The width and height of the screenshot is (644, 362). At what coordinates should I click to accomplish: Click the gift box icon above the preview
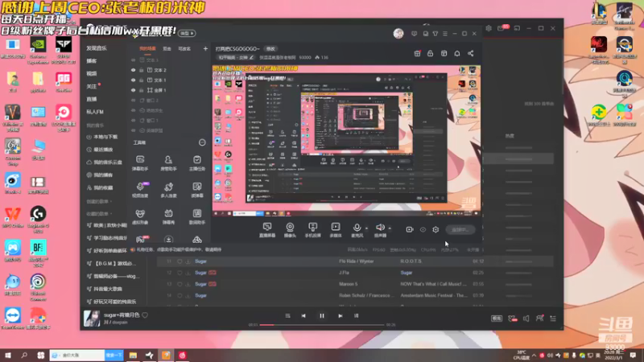pos(417,53)
